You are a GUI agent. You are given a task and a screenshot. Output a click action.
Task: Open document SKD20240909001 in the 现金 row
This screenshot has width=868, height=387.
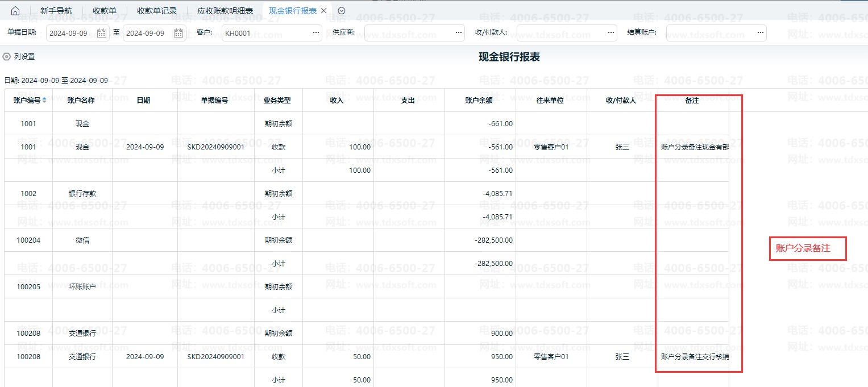pos(216,147)
